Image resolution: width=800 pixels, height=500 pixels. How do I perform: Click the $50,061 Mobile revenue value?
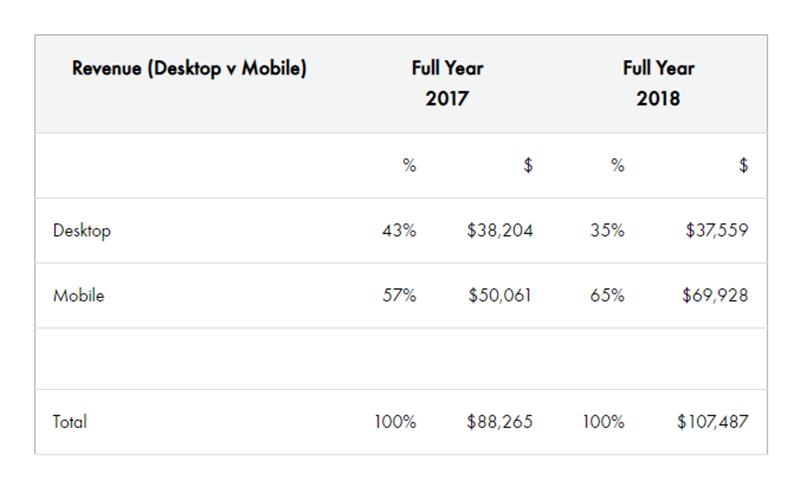point(500,296)
